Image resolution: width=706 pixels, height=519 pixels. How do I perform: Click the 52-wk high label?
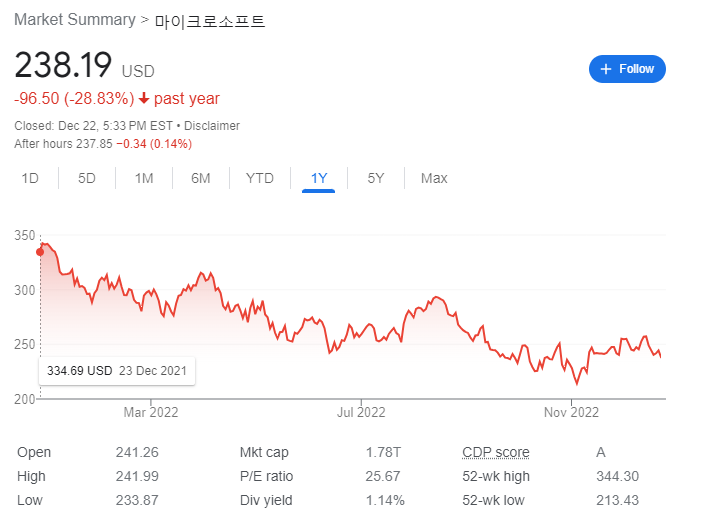(x=496, y=476)
